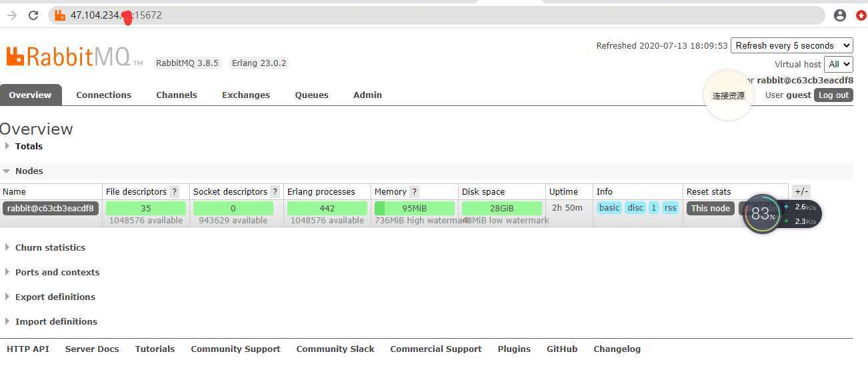The width and height of the screenshot is (868, 370).
Task: Click the Erlang 23.0.2 version label
Action: click(259, 63)
